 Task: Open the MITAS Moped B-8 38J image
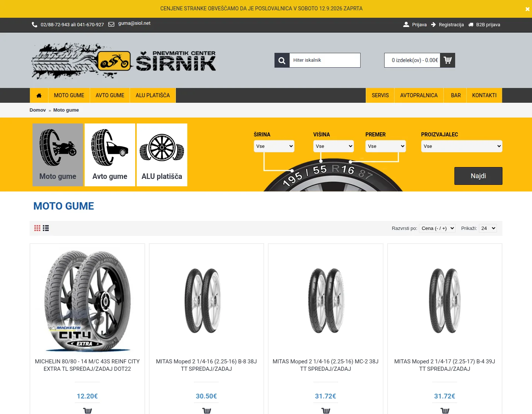pyautogui.click(x=207, y=301)
